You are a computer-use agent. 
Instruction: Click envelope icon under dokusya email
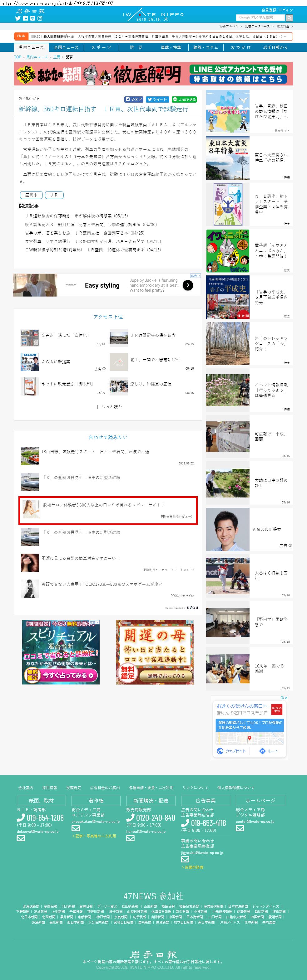[21, 838]
